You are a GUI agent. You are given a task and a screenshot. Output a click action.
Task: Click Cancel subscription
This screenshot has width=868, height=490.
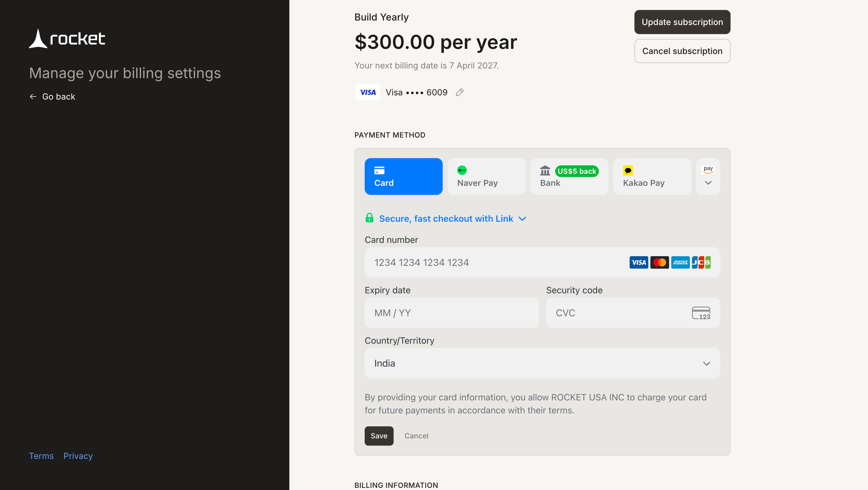coord(682,51)
